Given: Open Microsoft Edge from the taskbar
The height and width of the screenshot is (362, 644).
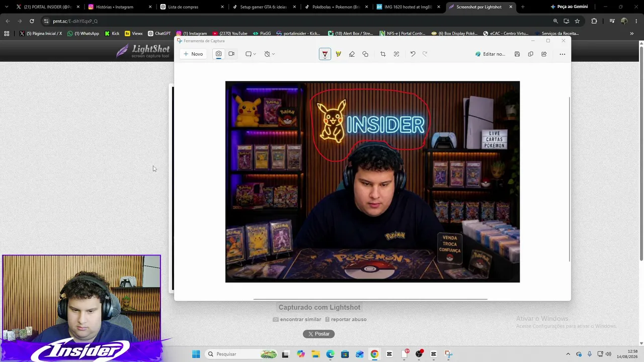Looking at the screenshot, I should tap(330, 354).
